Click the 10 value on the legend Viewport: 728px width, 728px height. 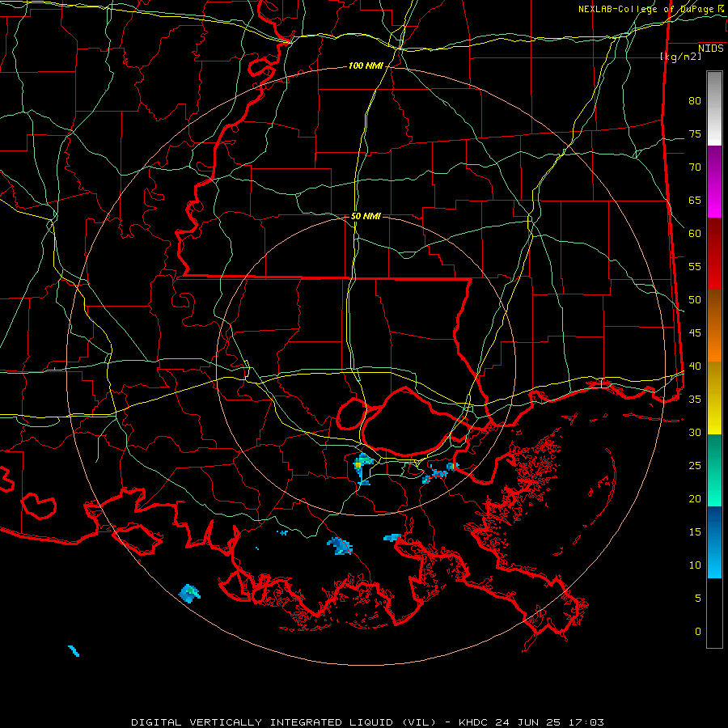695,565
